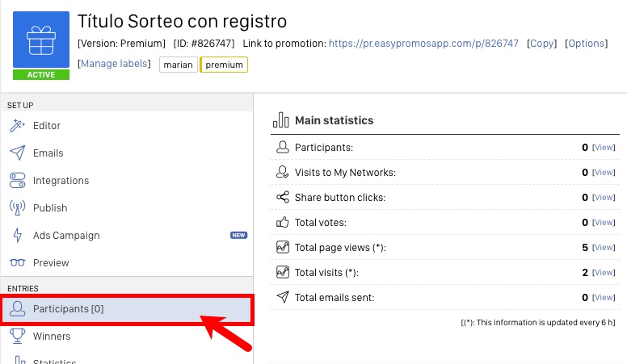
Task: Open the Editor magic wand icon
Action: [x=17, y=125]
